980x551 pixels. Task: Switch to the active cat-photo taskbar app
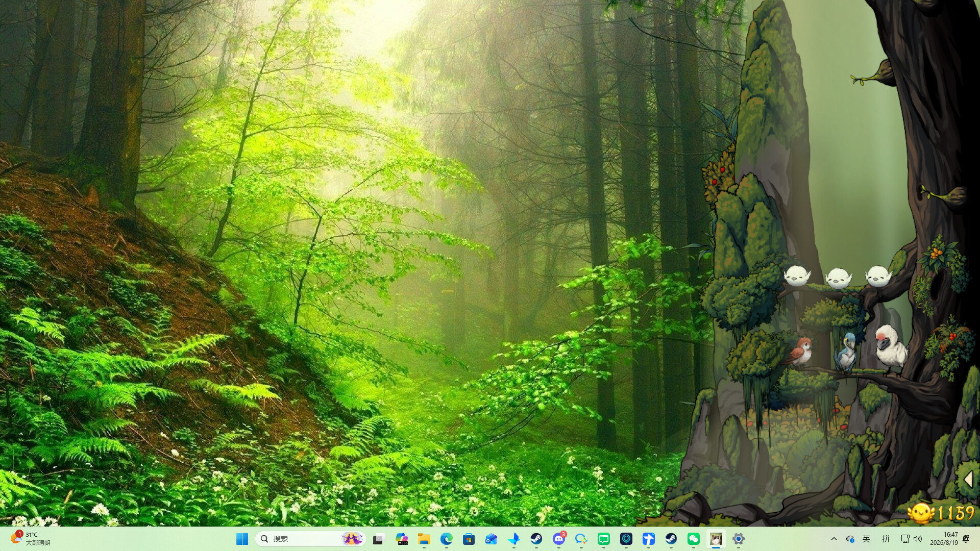coord(716,539)
